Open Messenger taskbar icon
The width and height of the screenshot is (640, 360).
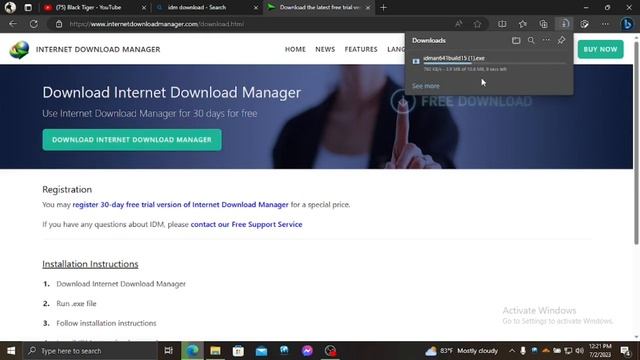coord(307,351)
